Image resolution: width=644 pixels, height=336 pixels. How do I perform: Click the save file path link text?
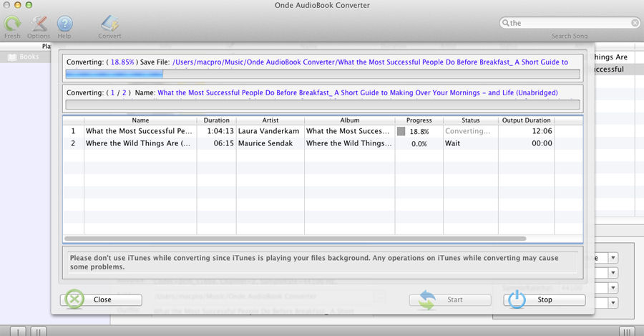[x=370, y=62]
